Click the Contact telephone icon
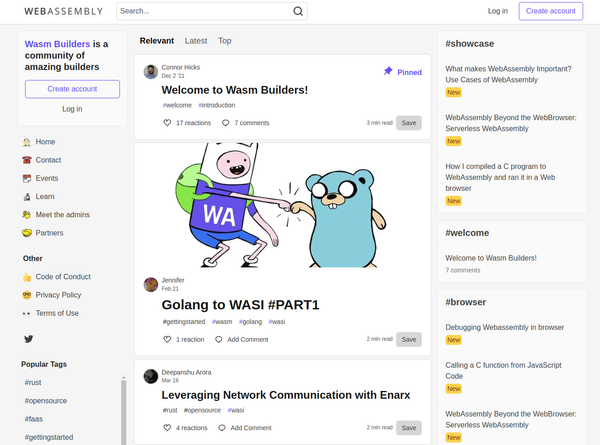The width and height of the screenshot is (600, 445). point(27,160)
